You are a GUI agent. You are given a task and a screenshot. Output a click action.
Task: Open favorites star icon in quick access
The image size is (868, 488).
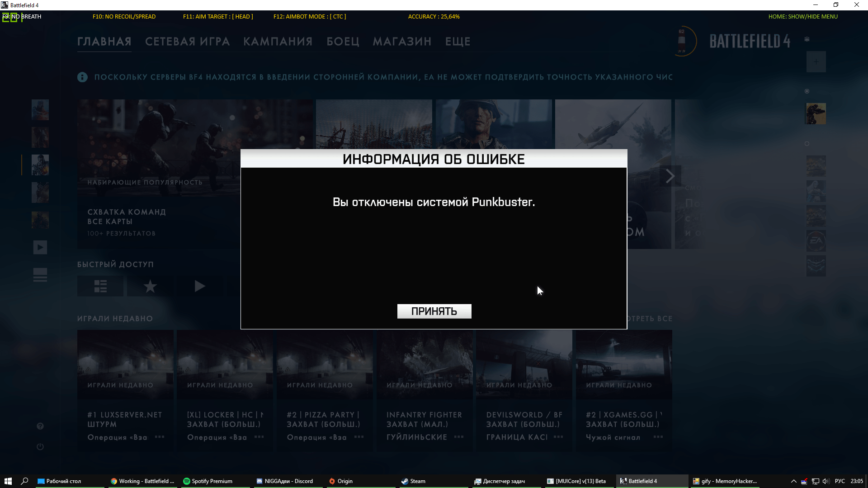(150, 286)
